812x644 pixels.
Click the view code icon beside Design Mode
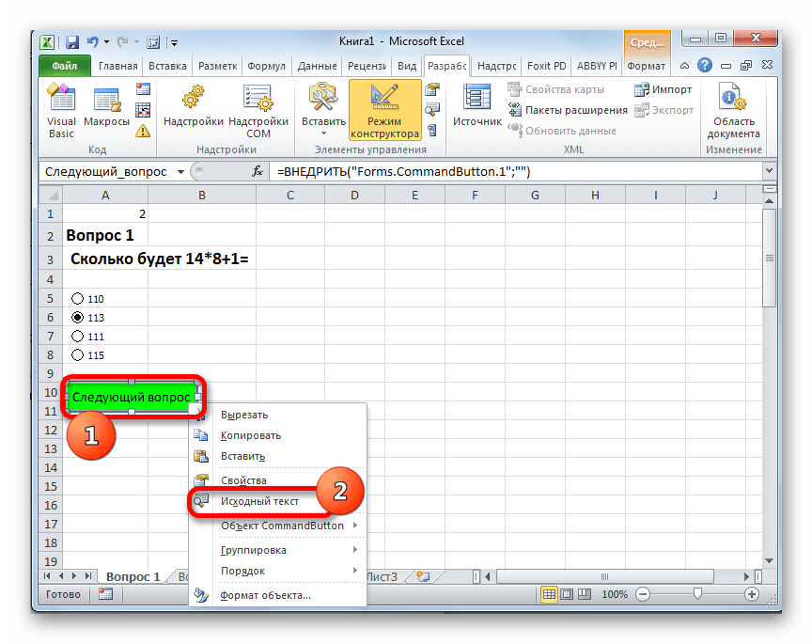(x=432, y=109)
